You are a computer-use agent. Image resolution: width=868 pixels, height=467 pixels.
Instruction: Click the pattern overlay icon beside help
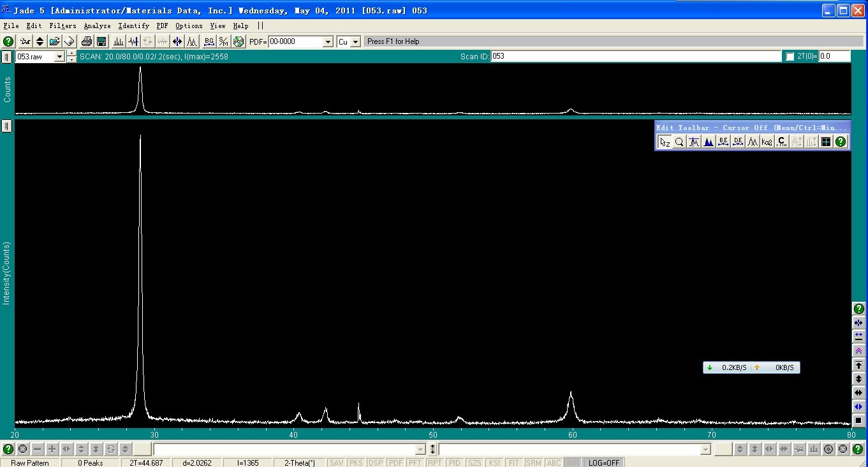pos(26,41)
